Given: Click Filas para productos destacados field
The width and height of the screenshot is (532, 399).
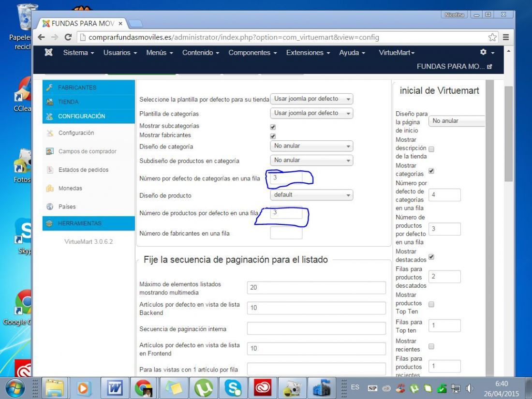Looking at the screenshot, I should [444, 277].
